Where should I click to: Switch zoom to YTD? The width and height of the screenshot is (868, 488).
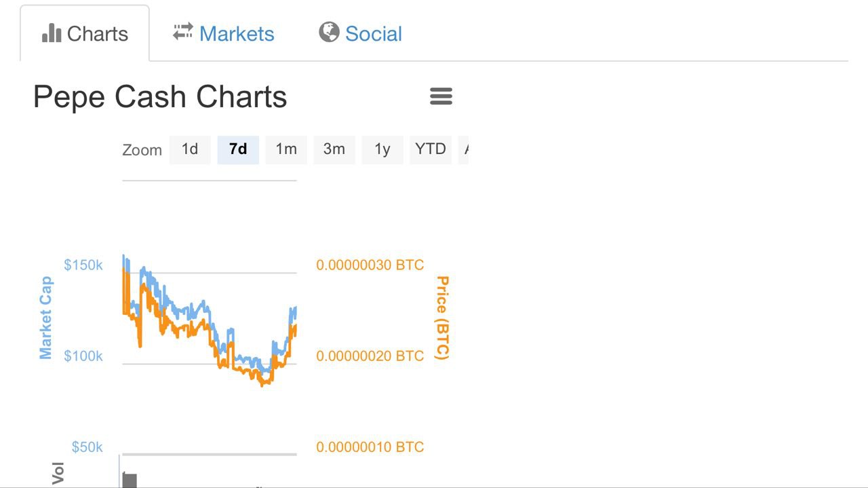pos(431,149)
